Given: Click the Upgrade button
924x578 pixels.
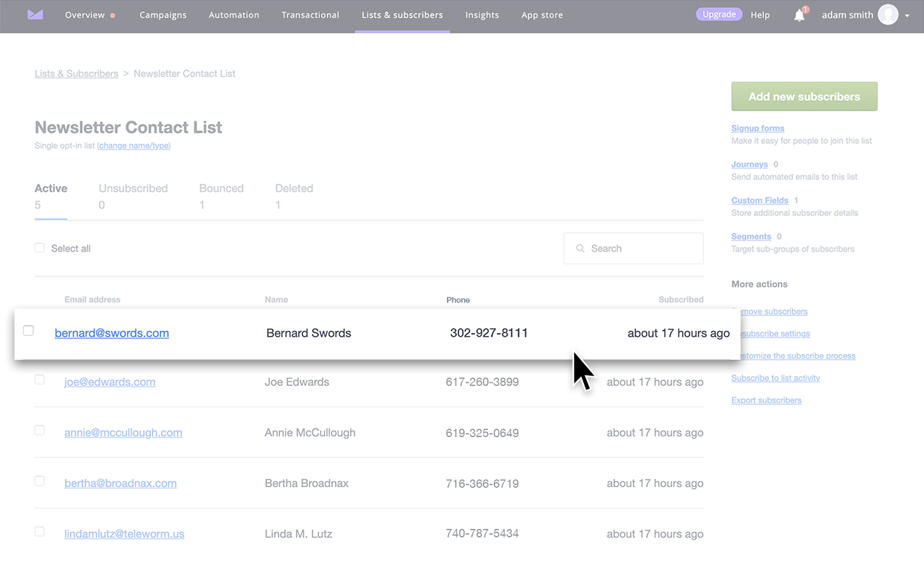Looking at the screenshot, I should pyautogui.click(x=719, y=14).
